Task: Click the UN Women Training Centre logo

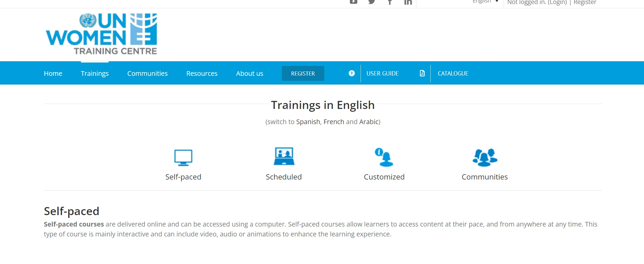Action: 102,34
